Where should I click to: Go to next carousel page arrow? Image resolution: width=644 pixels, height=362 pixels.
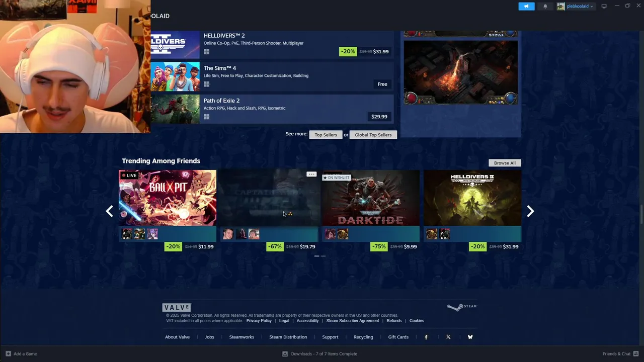[x=530, y=211]
